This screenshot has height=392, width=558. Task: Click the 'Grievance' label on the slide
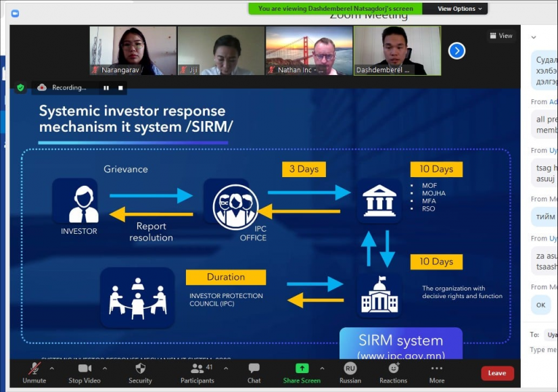(126, 170)
